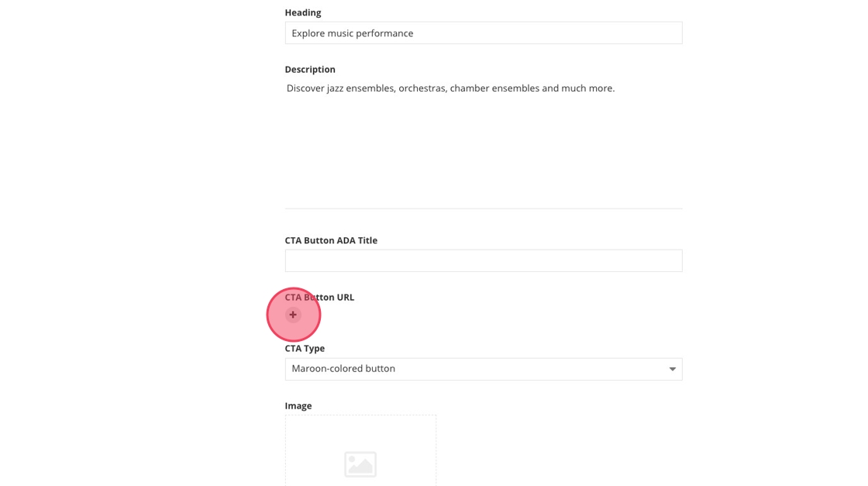Place cursor after 'Explore music performance' text
Viewport: 868px width, 486px height.
pos(415,33)
